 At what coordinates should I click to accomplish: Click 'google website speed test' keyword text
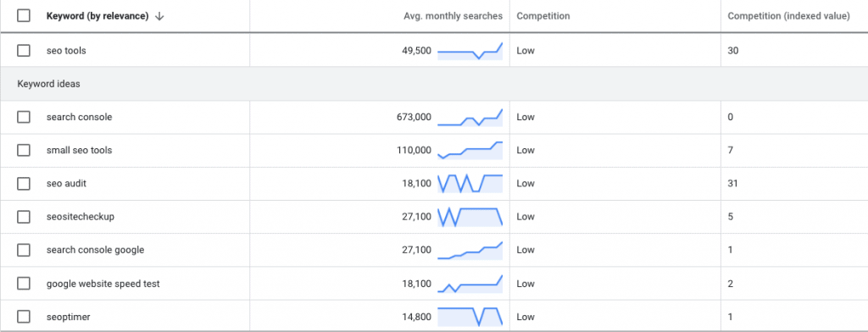(x=103, y=284)
